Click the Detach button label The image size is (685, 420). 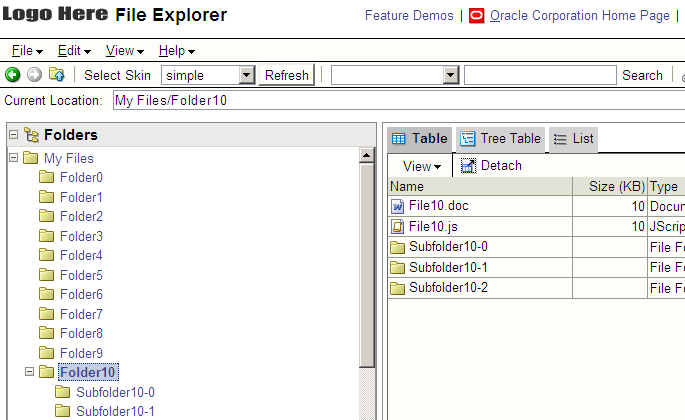point(501,166)
